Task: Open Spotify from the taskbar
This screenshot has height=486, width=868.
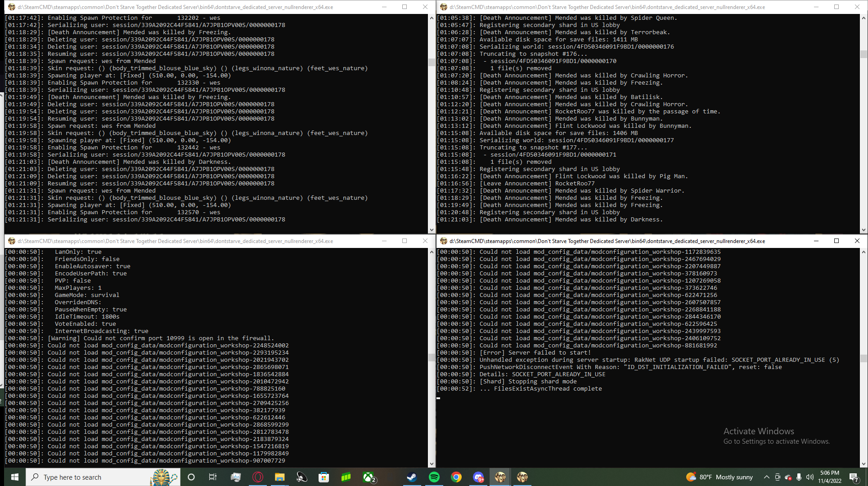Action: [434, 477]
